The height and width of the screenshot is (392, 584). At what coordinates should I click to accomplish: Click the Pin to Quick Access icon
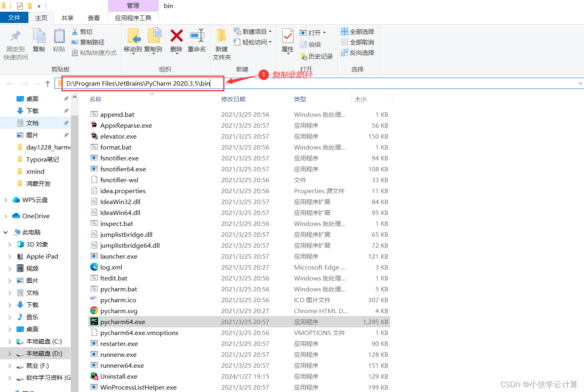(15, 36)
